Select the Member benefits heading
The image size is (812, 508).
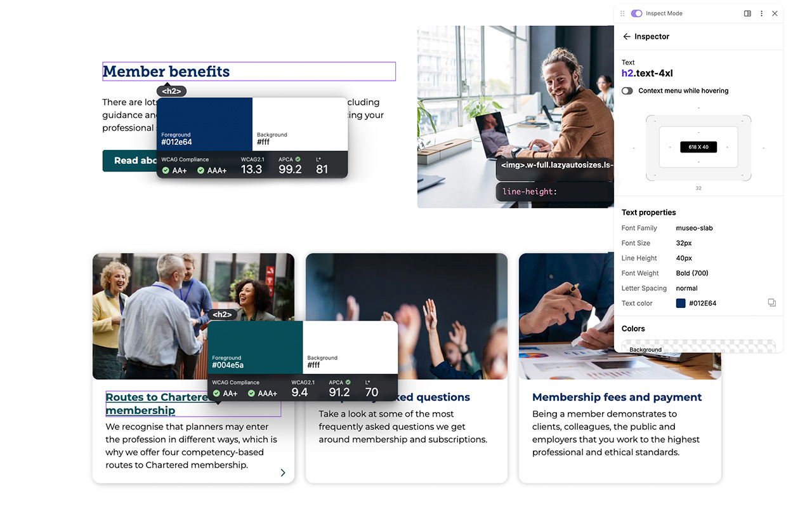click(x=166, y=72)
